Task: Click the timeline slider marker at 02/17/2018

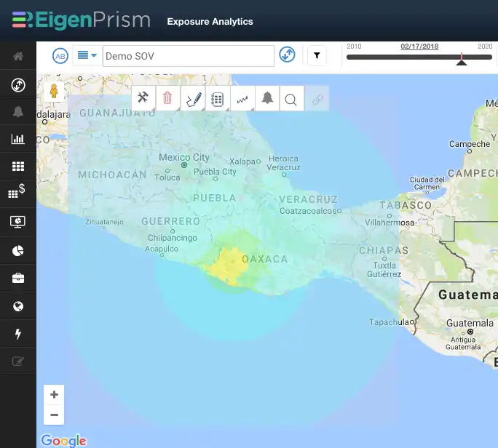Action: click(461, 60)
